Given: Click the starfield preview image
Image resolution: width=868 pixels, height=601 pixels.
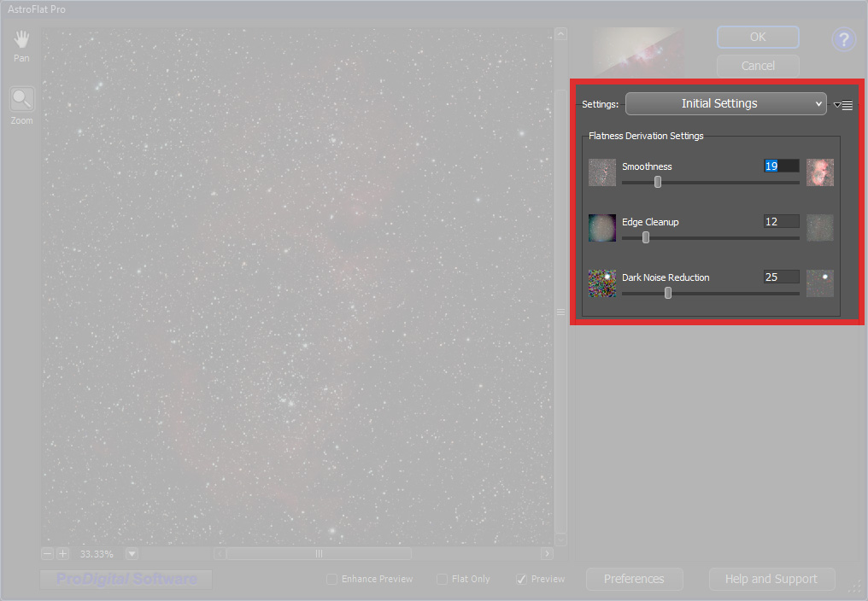Looking at the screenshot, I should click(x=298, y=287).
